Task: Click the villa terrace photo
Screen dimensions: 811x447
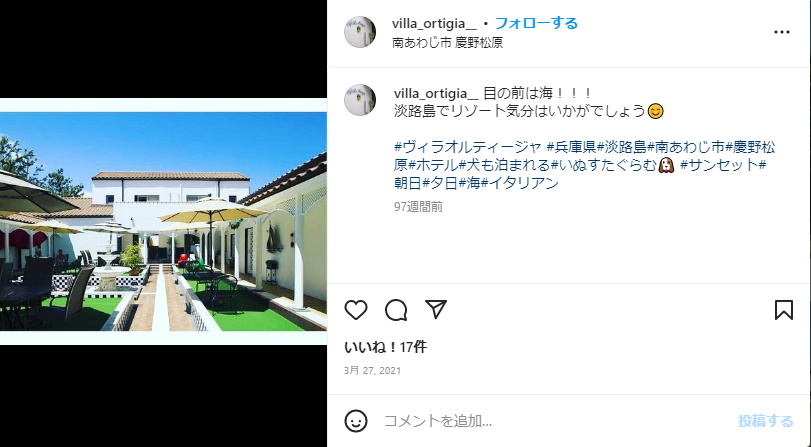Action: pyautogui.click(x=163, y=221)
